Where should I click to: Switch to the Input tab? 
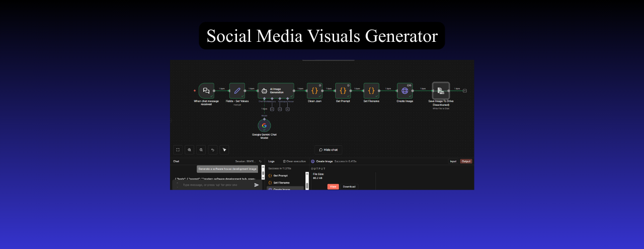pos(453,161)
